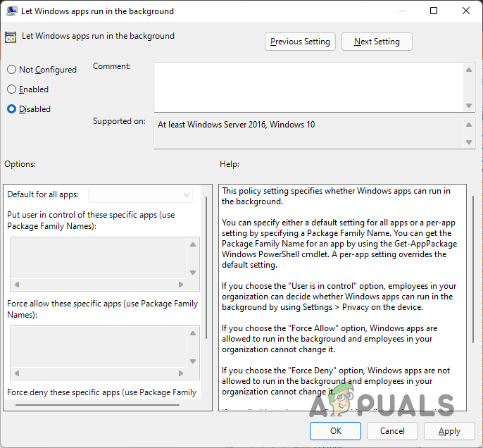Click the Options pane vertical scrollbar
Image resolution: width=483 pixels, height=448 pixels.
click(206, 268)
